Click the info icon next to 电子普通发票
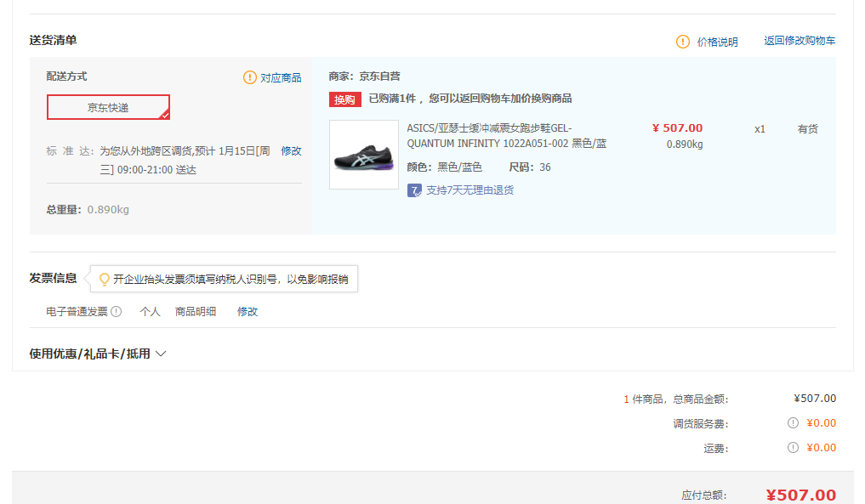 [116, 312]
